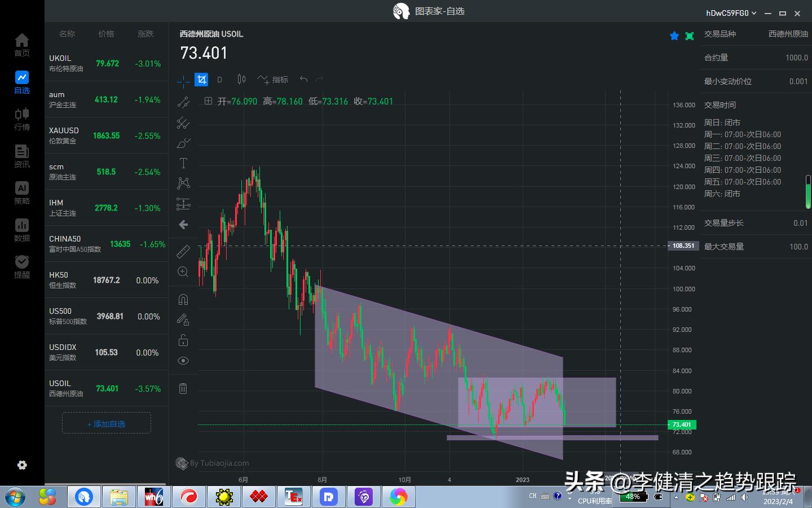Toggle the magnet snap mode
Image resolution: width=812 pixels, height=508 pixels.
tap(183, 299)
